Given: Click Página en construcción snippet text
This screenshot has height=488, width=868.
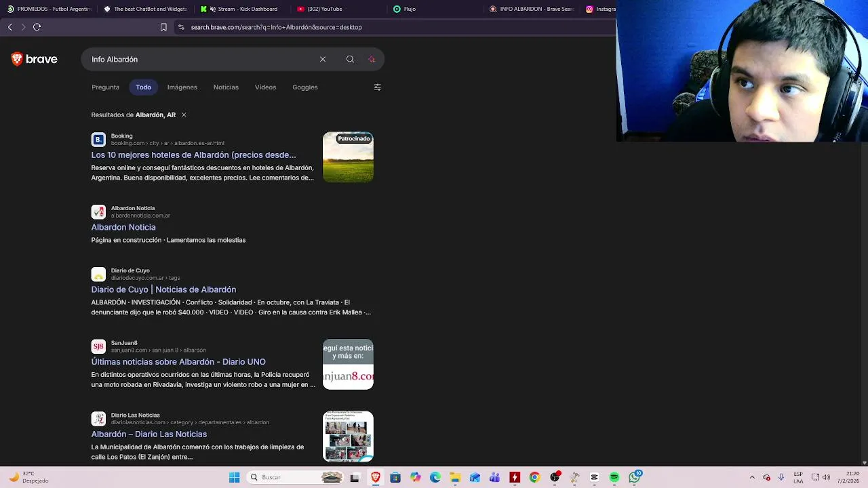Looking at the screenshot, I should [x=168, y=240].
